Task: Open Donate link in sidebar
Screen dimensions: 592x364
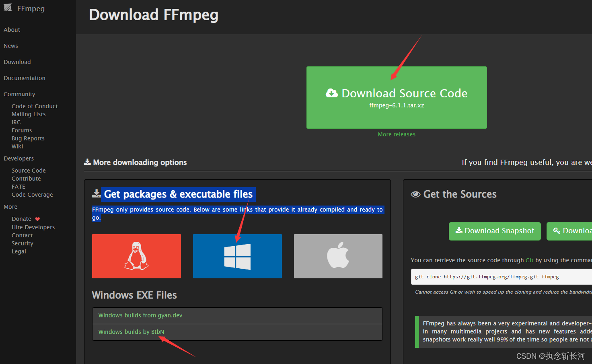Action: (21, 219)
